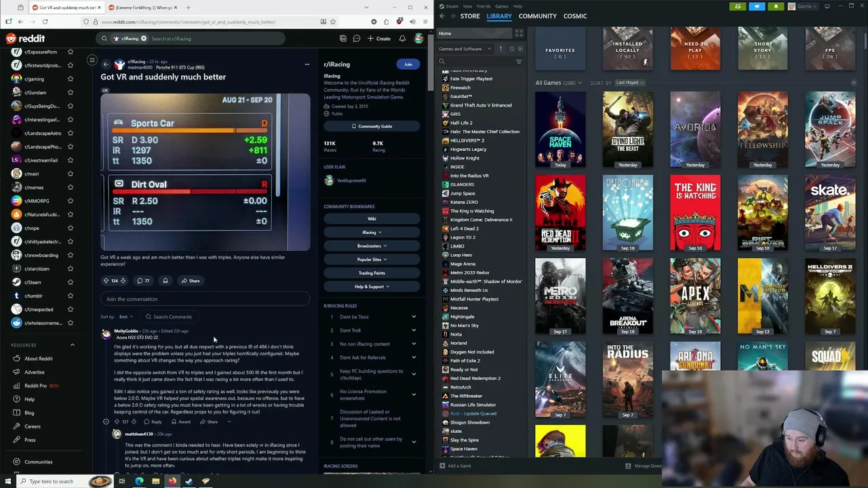Open Reddit home via the Reddit logo
Screen dimensions: 868x488
[25, 39]
